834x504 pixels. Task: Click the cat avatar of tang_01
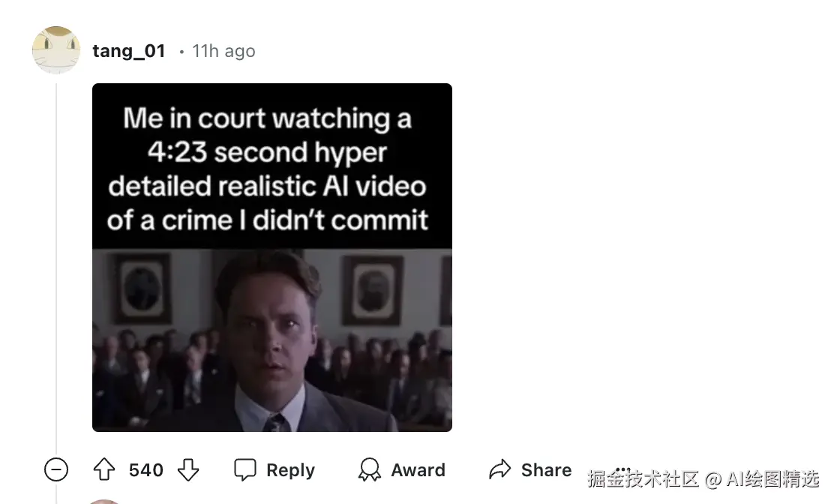pyautogui.click(x=56, y=50)
